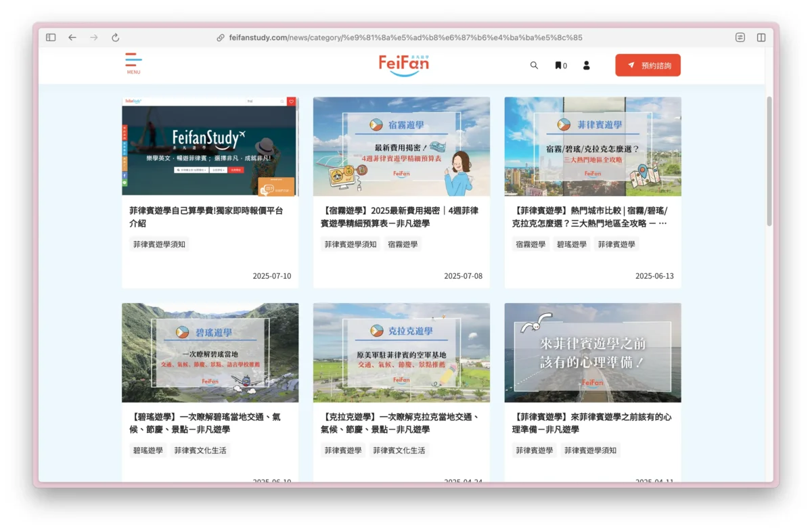Open the hamburger MENU icon
Viewport: 812px width, 531px height.
pyautogui.click(x=133, y=63)
